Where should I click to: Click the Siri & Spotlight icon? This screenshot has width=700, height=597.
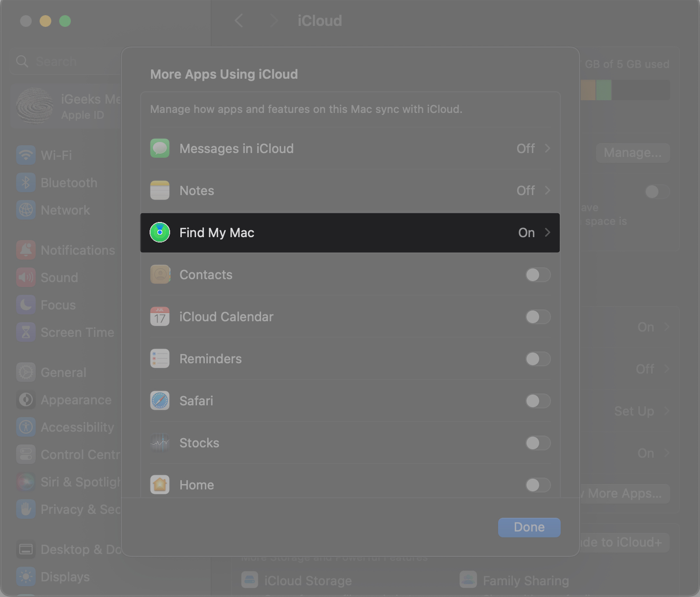click(x=26, y=482)
